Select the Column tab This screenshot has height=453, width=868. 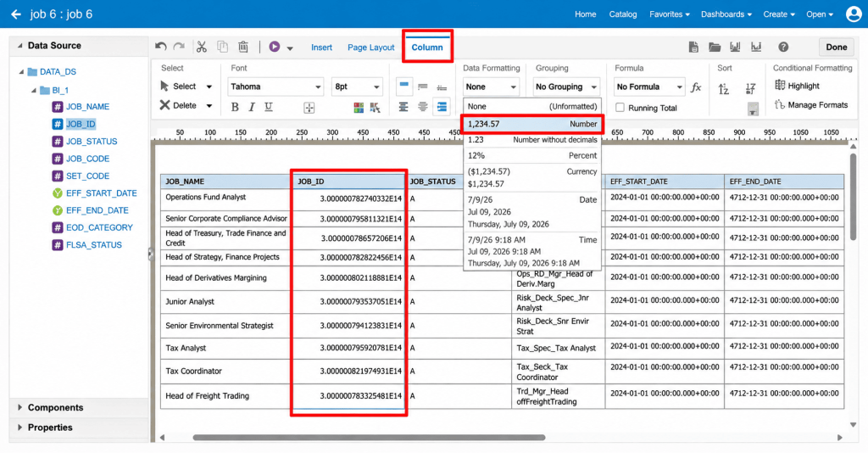click(427, 47)
